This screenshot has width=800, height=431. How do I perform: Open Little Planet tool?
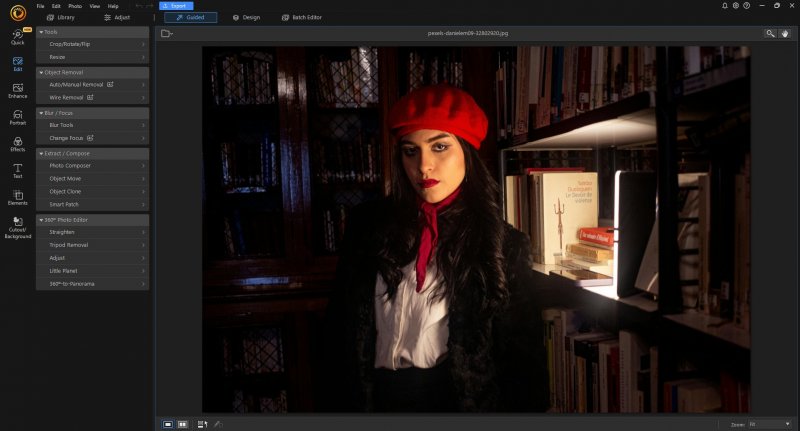(92, 271)
